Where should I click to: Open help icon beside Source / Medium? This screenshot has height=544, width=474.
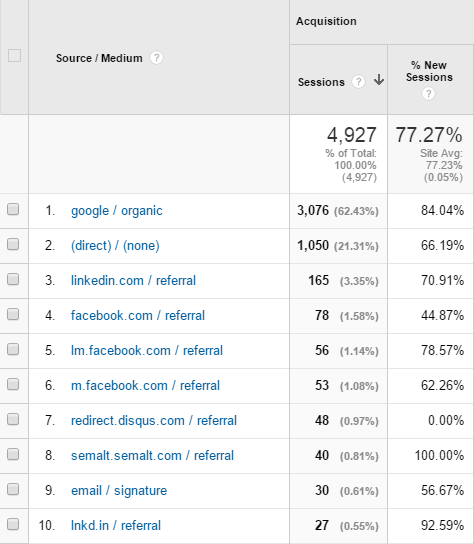click(156, 58)
